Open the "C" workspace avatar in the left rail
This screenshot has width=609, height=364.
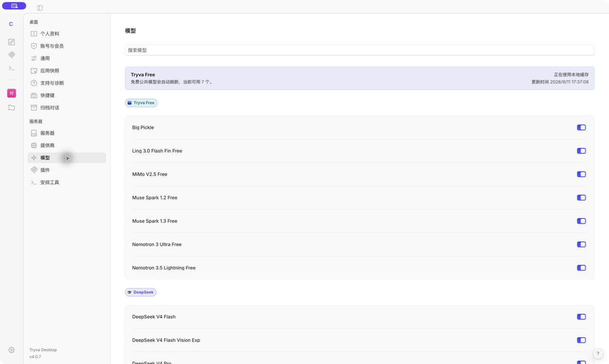11,24
